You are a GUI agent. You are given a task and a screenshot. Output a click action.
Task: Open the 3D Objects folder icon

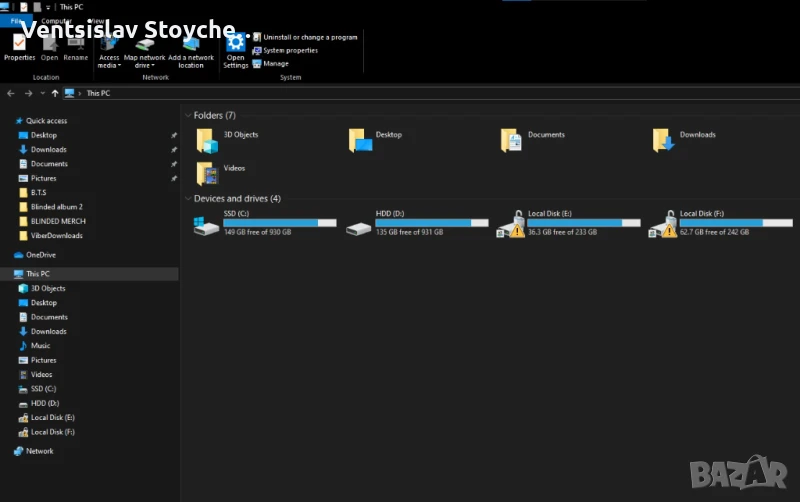click(x=207, y=140)
